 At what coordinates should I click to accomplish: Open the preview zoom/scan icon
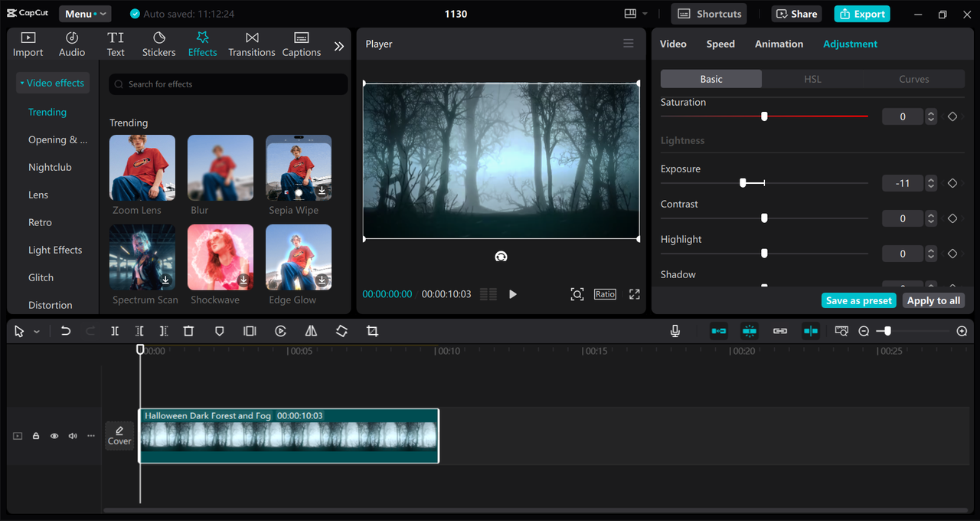[x=577, y=294]
